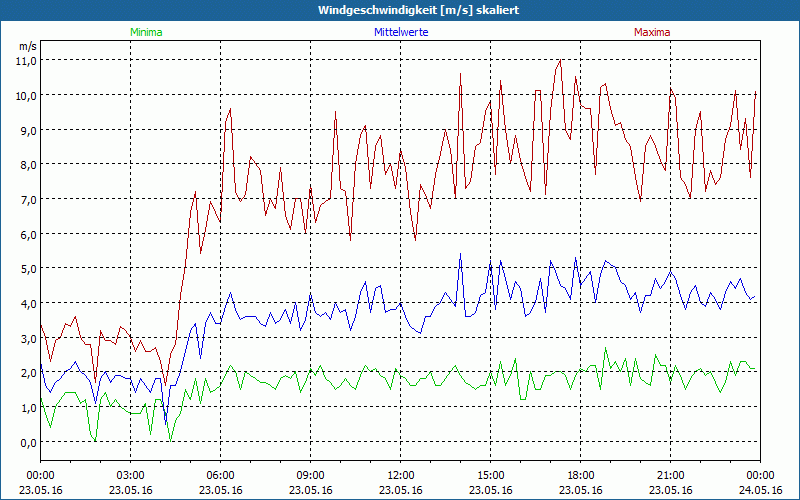
Task: Click the chart title Windgeschwindigkeit [m/s] skaliert
Action: click(x=419, y=10)
